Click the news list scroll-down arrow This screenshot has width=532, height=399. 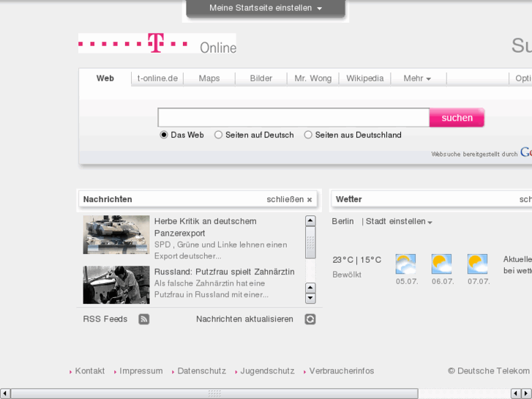[310, 299]
